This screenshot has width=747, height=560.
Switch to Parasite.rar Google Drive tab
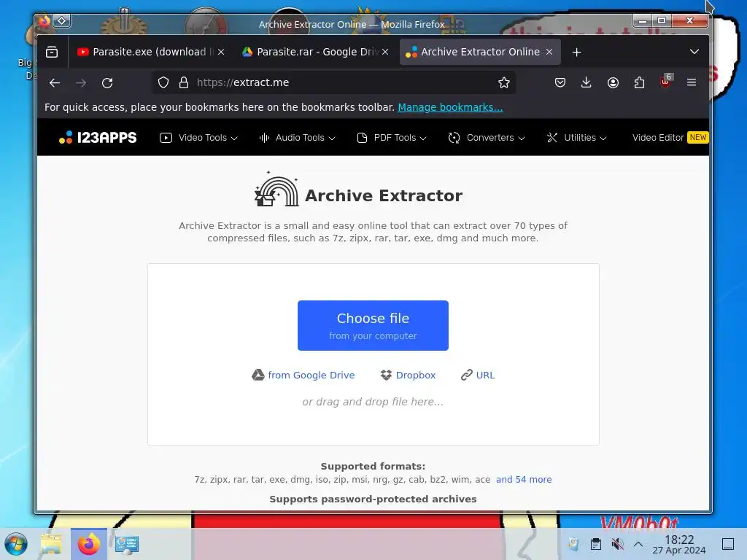314,52
